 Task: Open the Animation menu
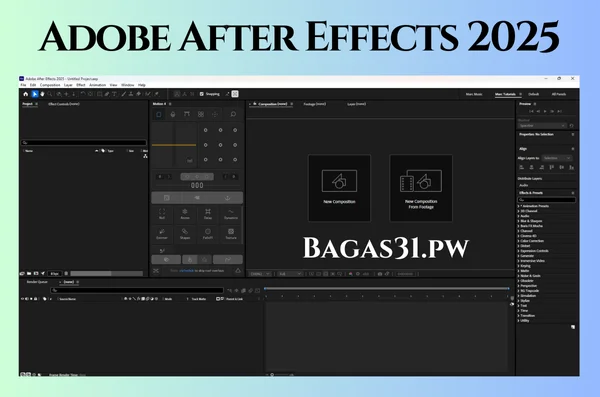coord(98,85)
